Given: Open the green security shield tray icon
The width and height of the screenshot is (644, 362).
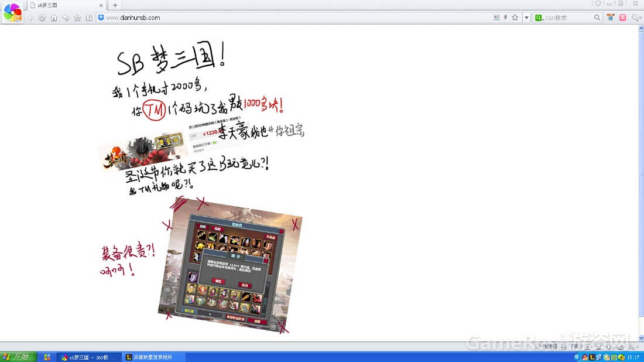Looking at the screenshot, I should (x=606, y=357).
